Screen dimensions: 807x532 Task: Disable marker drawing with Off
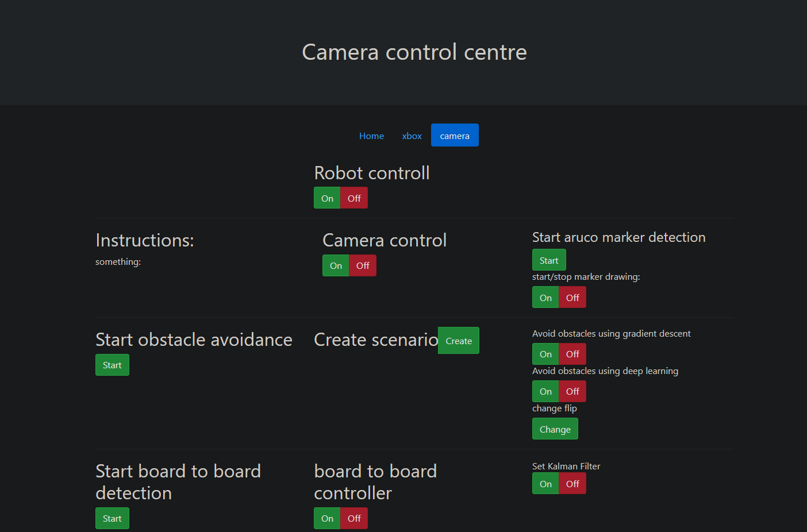pos(572,298)
